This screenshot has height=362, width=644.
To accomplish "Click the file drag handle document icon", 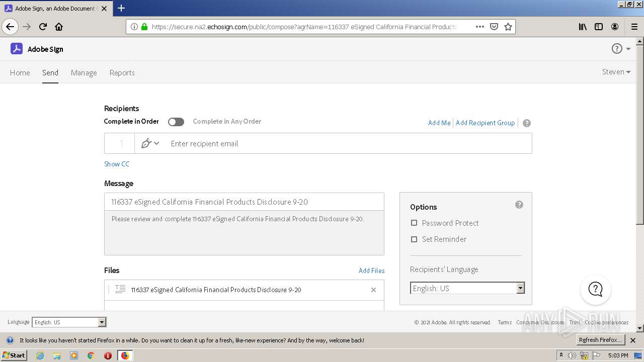I will [120, 289].
